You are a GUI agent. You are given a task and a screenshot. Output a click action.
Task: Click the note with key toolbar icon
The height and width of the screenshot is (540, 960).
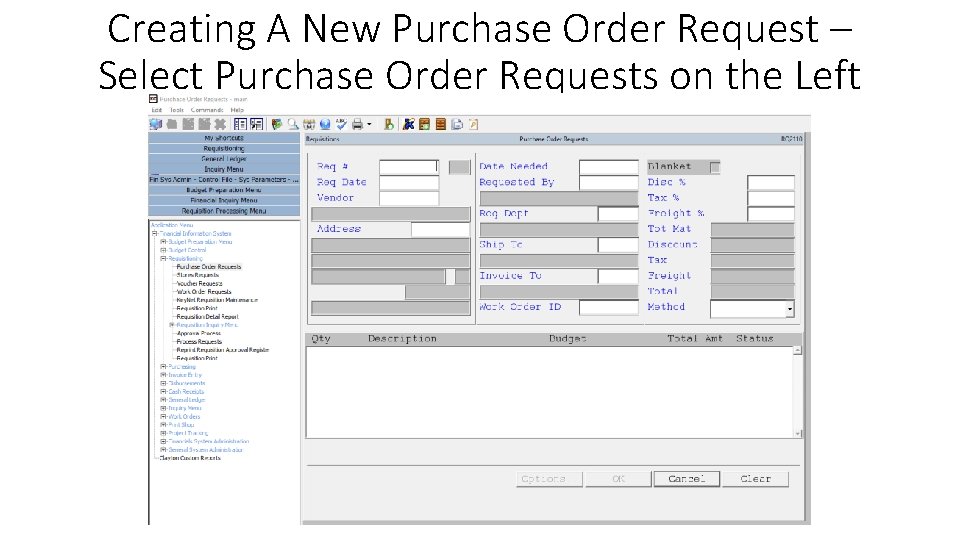473,124
